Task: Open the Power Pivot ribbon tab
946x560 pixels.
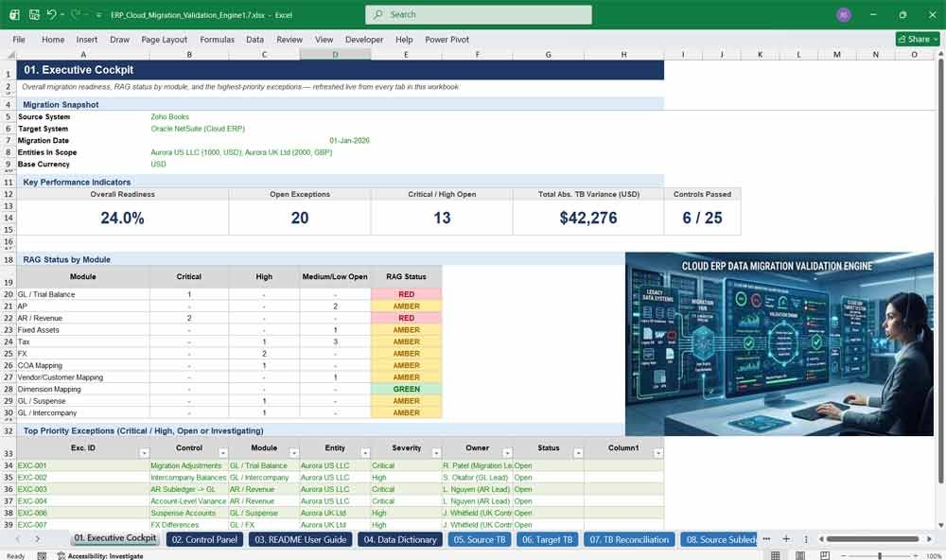Action: [447, 39]
